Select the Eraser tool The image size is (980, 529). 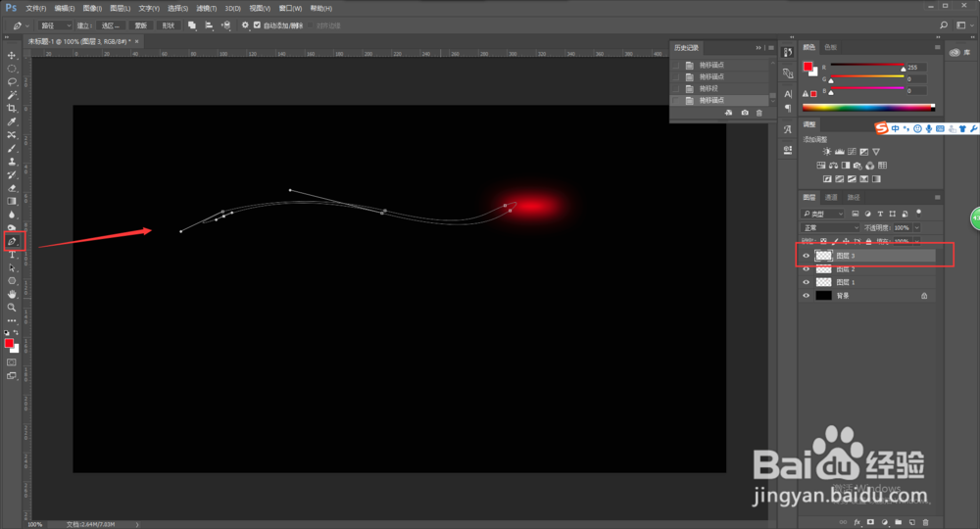[x=11, y=188]
